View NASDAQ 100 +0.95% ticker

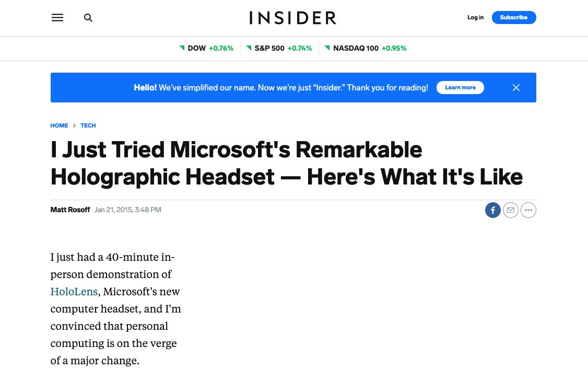coord(370,49)
